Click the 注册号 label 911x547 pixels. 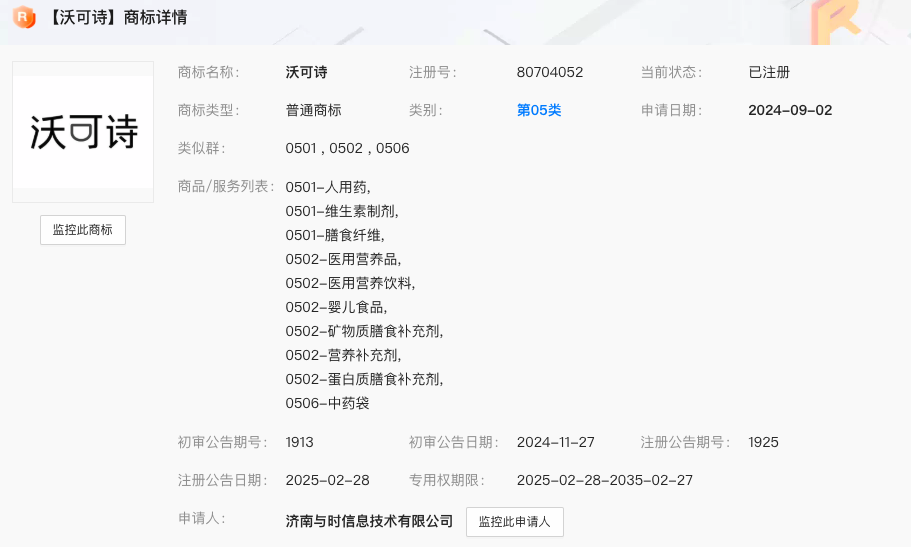click(x=432, y=72)
